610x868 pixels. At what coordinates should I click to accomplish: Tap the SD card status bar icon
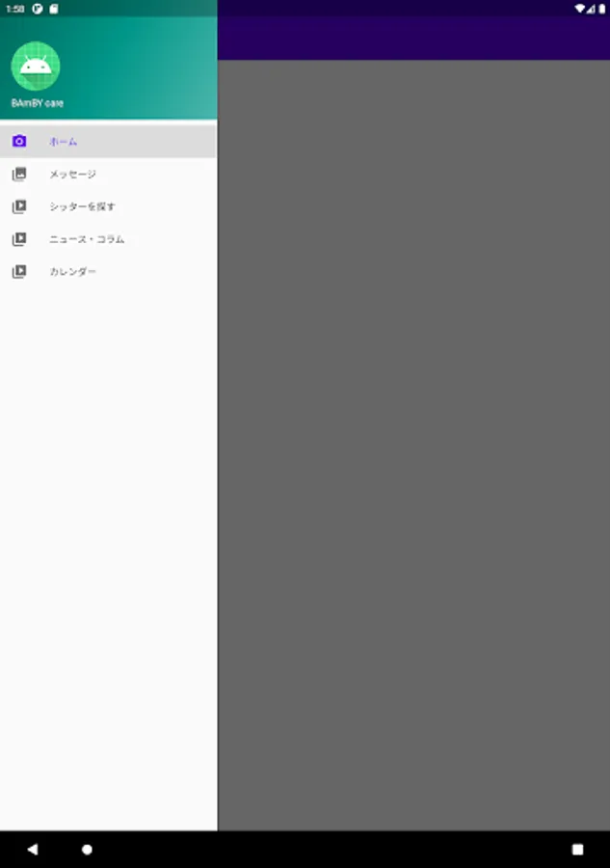pyautogui.click(x=54, y=9)
